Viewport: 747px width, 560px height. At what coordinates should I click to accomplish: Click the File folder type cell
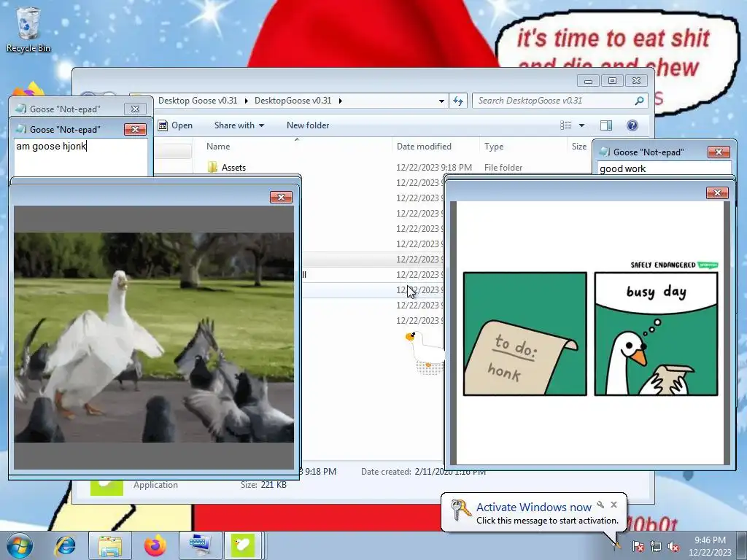pos(503,168)
